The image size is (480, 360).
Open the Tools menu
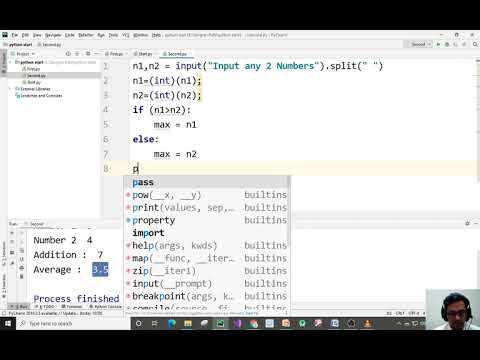coord(113,35)
